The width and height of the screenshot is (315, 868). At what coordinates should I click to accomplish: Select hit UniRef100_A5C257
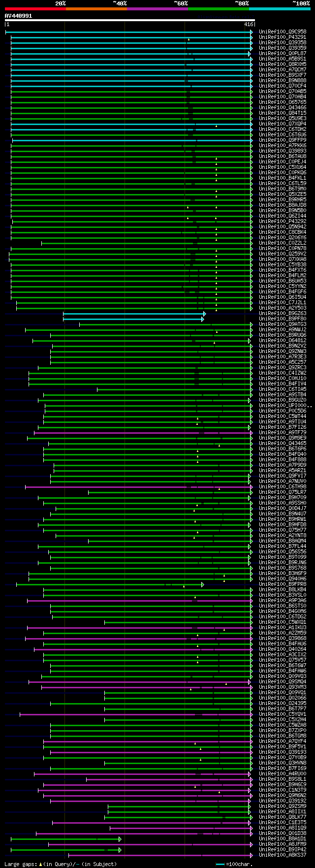283,362
